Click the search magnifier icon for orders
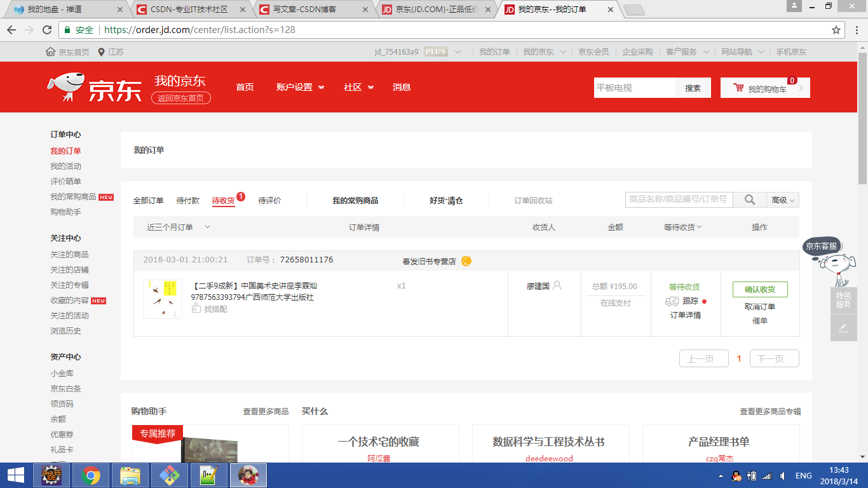 pyautogui.click(x=750, y=200)
